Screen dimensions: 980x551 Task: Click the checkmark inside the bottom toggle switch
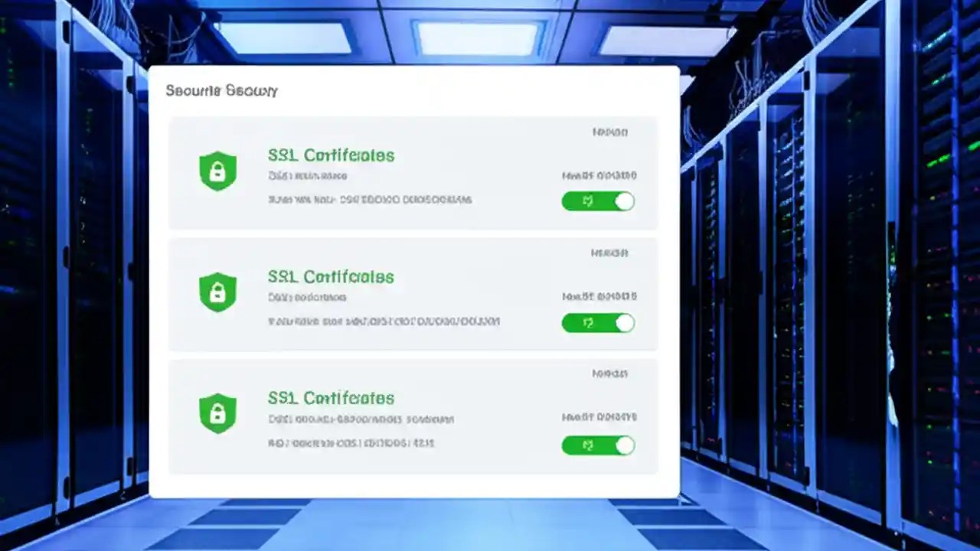pyautogui.click(x=587, y=445)
